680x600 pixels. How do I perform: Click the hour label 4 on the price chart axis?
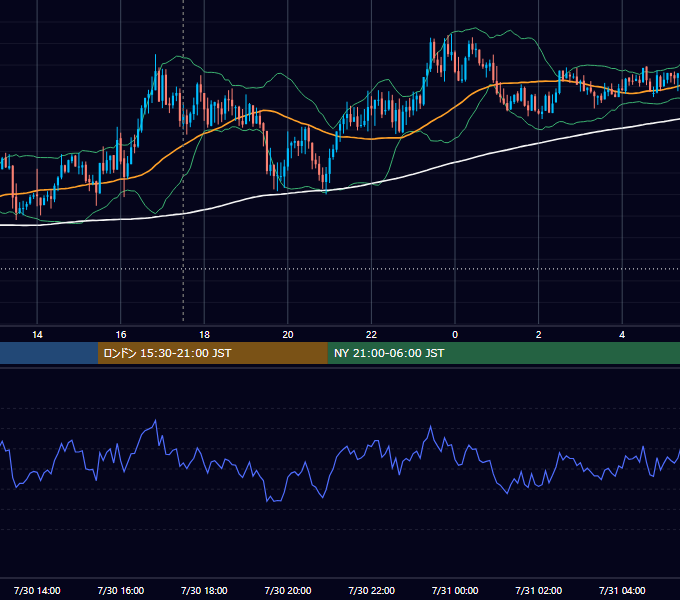pyautogui.click(x=622, y=335)
